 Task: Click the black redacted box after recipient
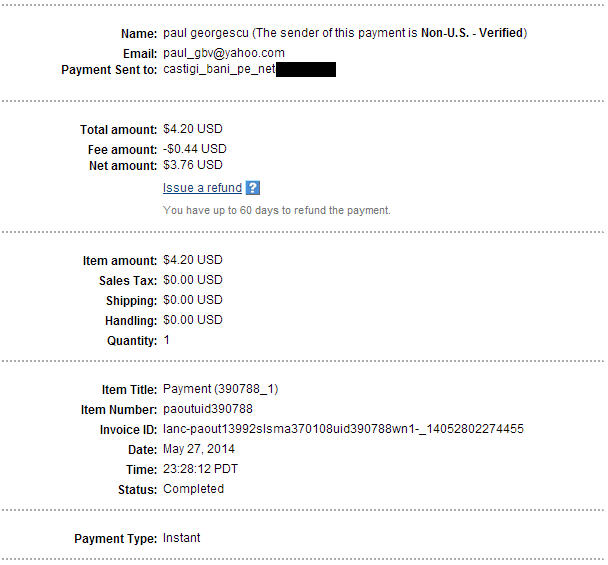(x=305, y=70)
